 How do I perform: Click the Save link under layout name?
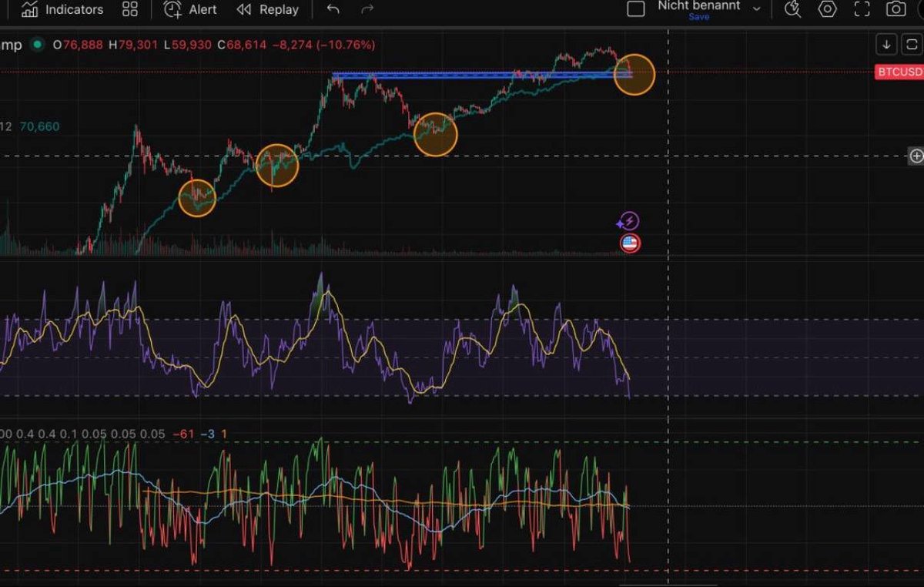coord(698,17)
